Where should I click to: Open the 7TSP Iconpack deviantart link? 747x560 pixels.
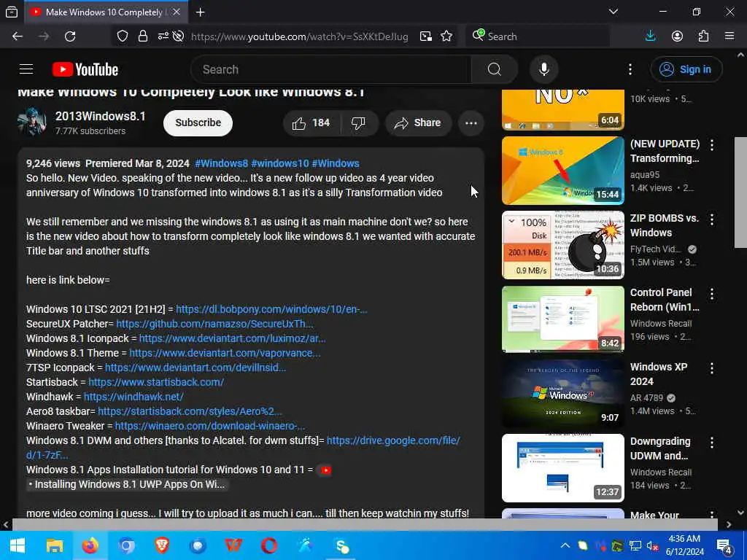pos(196,367)
